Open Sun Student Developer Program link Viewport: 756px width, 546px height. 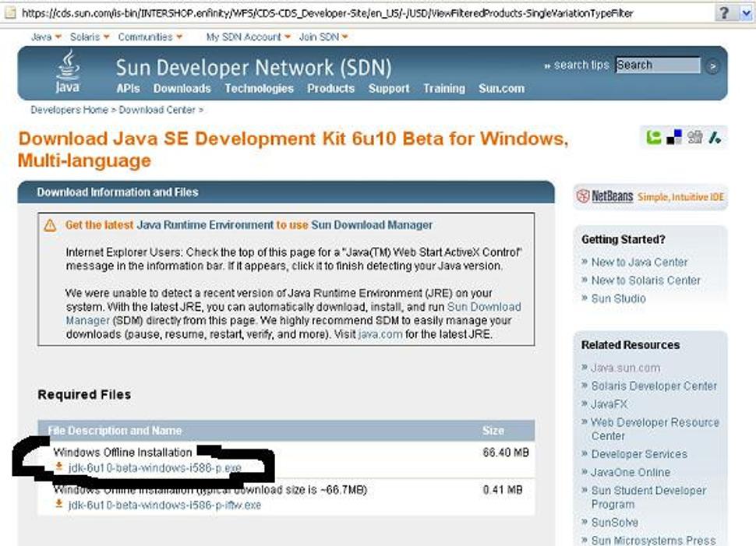click(x=648, y=498)
